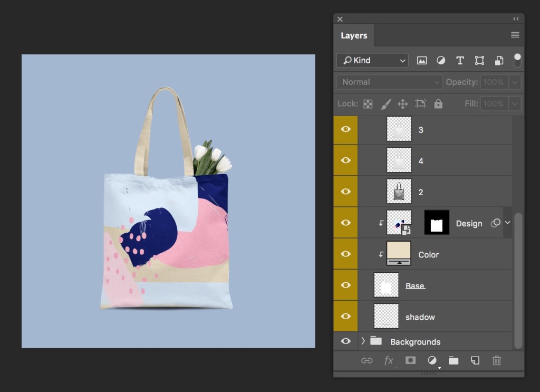Click the Link layers button
Viewport: 540px width, 392px height.
[368, 361]
